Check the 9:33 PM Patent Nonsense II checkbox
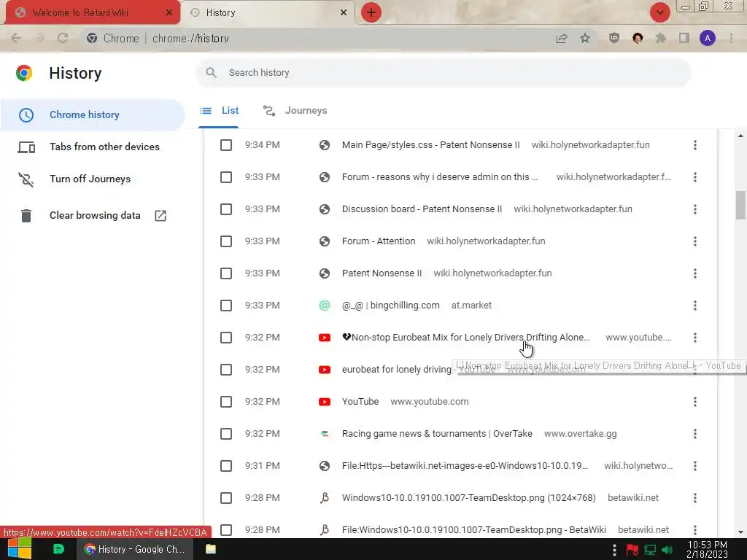Image resolution: width=747 pixels, height=560 pixels. [226, 273]
